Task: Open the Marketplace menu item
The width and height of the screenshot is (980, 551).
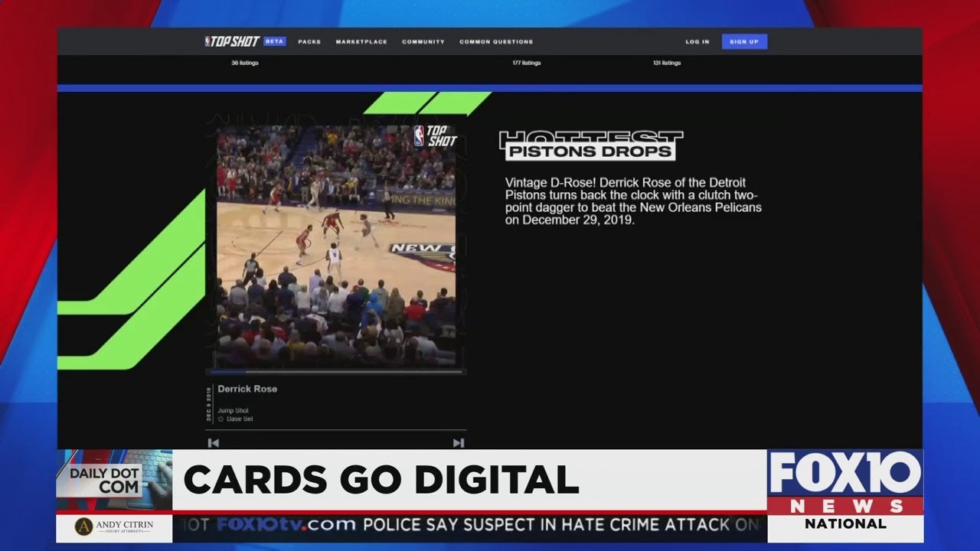Action: click(361, 41)
